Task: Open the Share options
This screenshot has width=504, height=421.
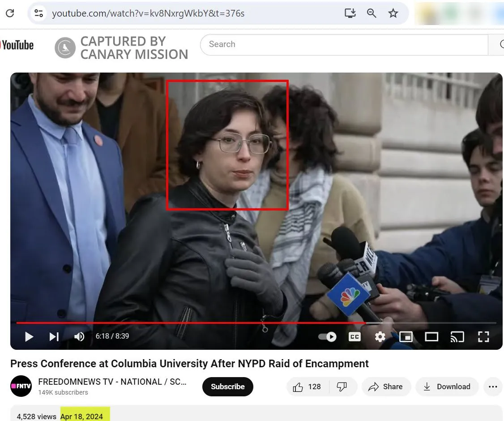Action: coord(386,387)
